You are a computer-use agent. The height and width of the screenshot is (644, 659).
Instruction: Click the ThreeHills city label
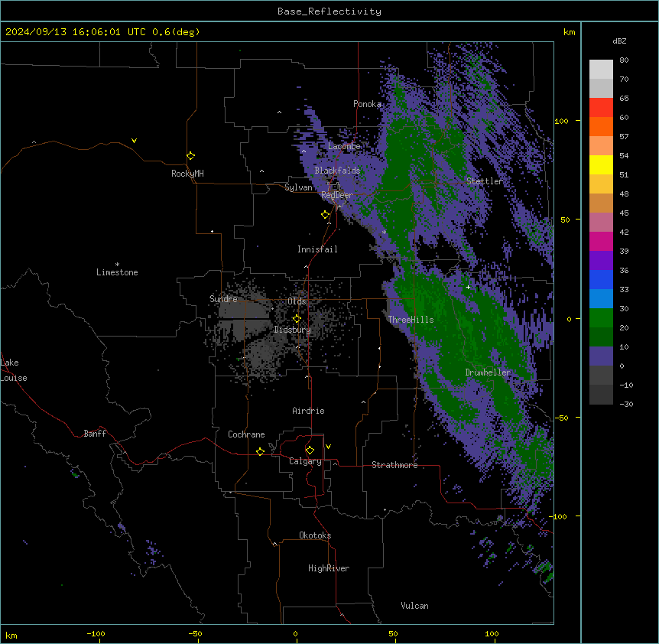pos(411,320)
